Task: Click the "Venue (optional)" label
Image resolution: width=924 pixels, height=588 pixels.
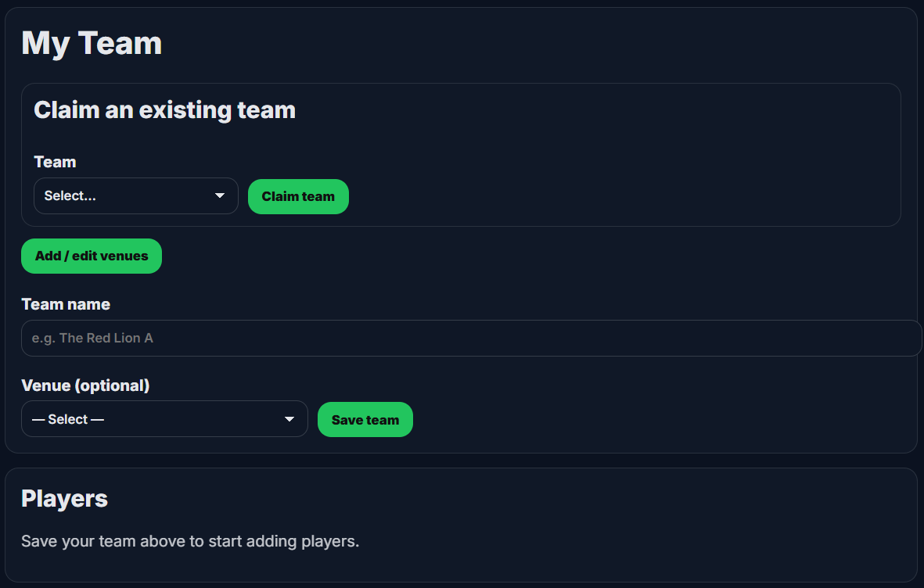Action: coord(85,385)
